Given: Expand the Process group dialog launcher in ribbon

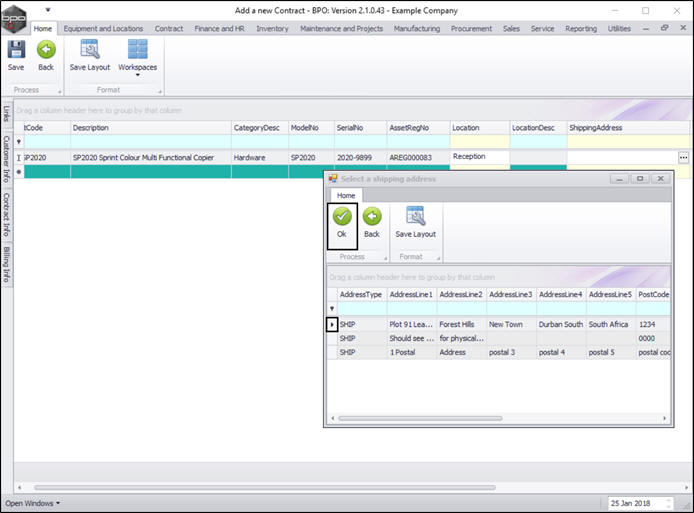Looking at the screenshot, I should point(59,92).
